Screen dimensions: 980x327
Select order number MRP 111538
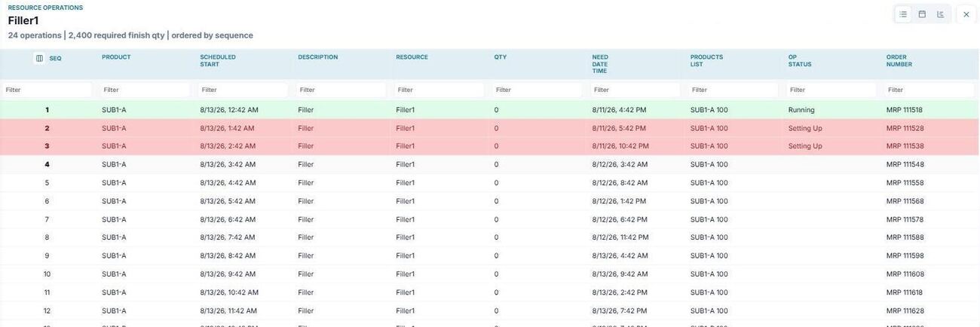tap(905, 146)
